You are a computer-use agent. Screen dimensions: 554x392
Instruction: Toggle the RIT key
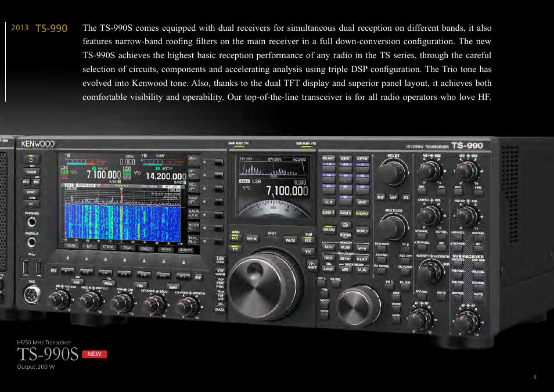(x=380, y=197)
